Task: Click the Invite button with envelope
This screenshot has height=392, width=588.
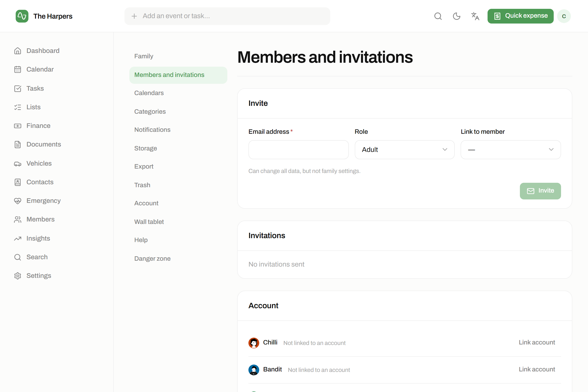Action: pos(540,191)
